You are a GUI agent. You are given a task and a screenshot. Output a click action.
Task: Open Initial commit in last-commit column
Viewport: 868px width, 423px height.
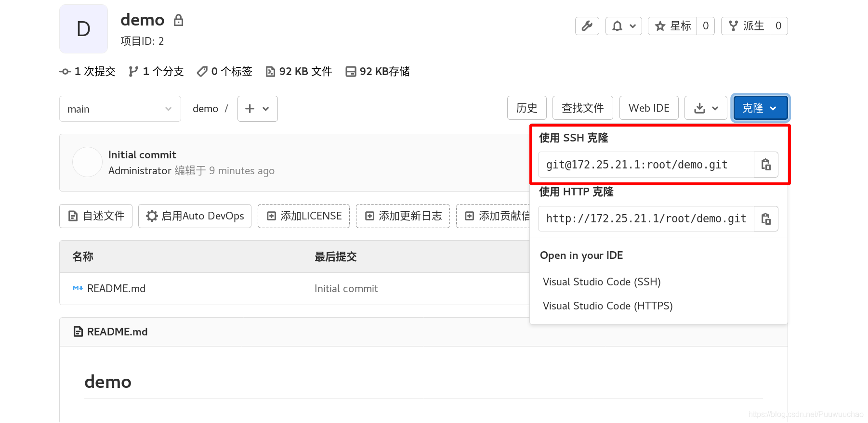click(x=346, y=289)
